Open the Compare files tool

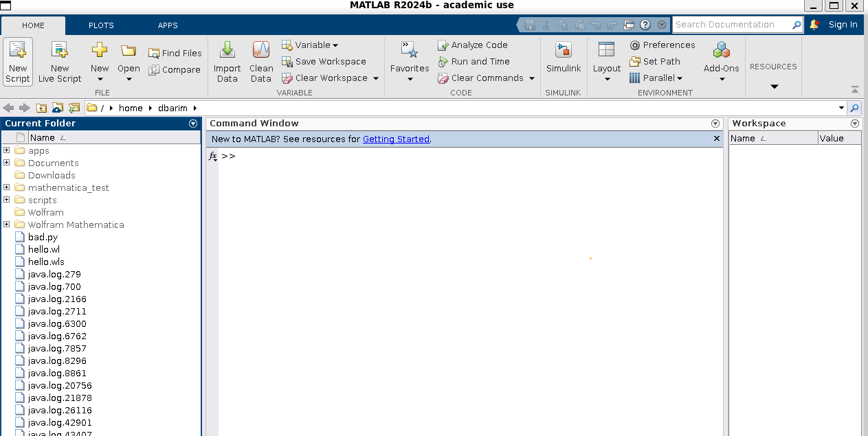point(175,69)
